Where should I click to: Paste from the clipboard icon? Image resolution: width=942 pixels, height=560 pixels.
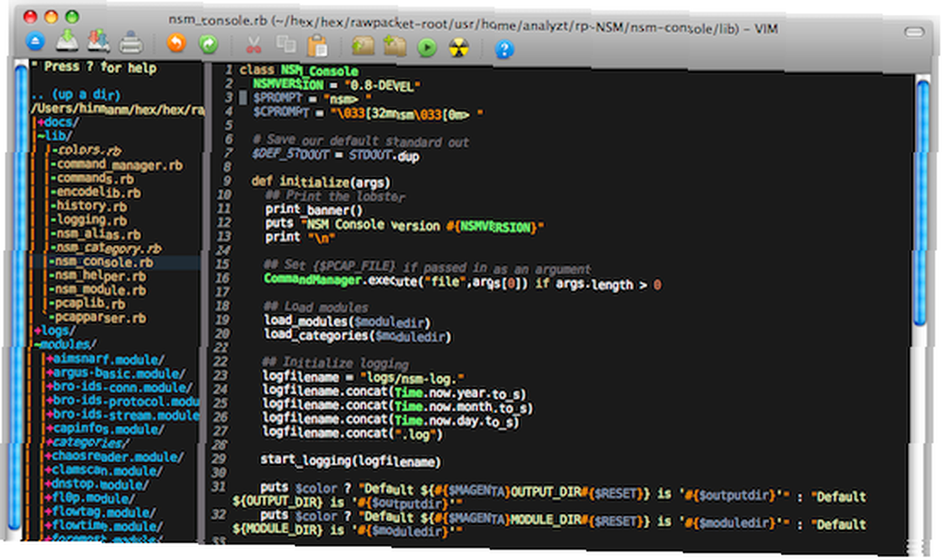tap(317, 45)
